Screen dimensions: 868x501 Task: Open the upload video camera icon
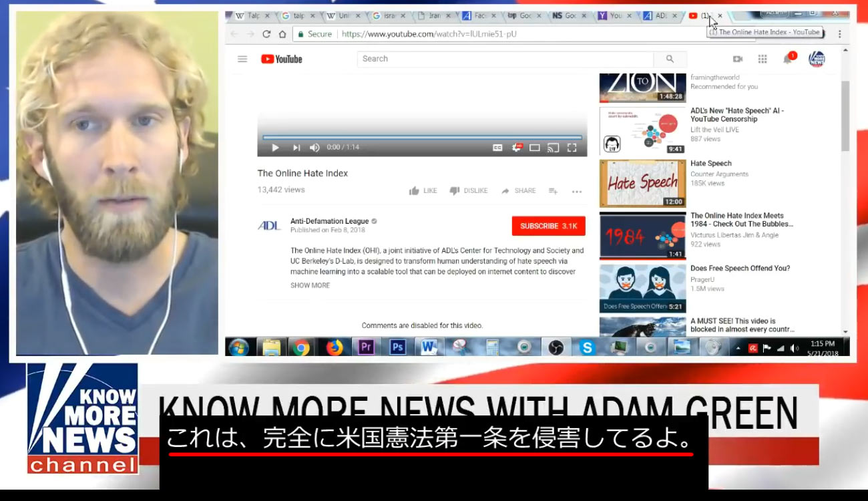pyautogui.click(x=738, y=59)
